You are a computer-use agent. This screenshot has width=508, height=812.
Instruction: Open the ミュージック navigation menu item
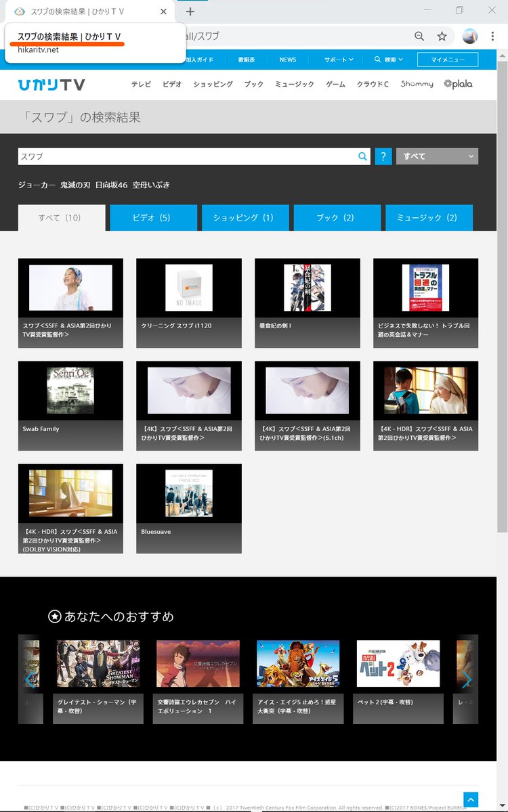[295, 84]
